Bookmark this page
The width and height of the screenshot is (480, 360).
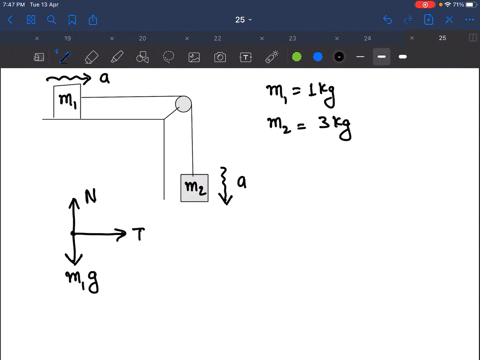[x=72, y=20]
